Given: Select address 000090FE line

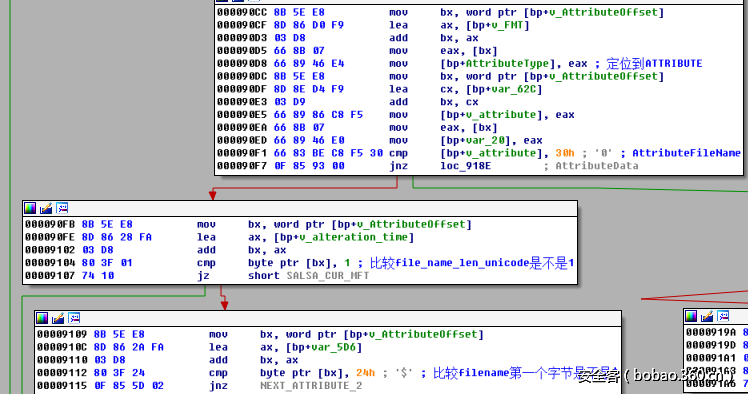Looking at the screenshot, I should [x=50, y=237].
